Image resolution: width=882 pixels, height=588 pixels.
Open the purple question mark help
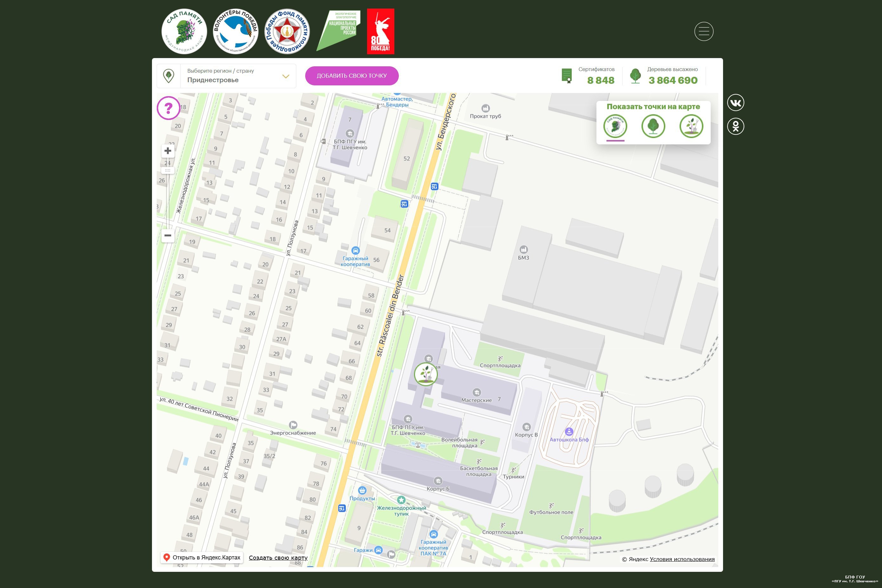pyautogui.click(x=168, y=108)
